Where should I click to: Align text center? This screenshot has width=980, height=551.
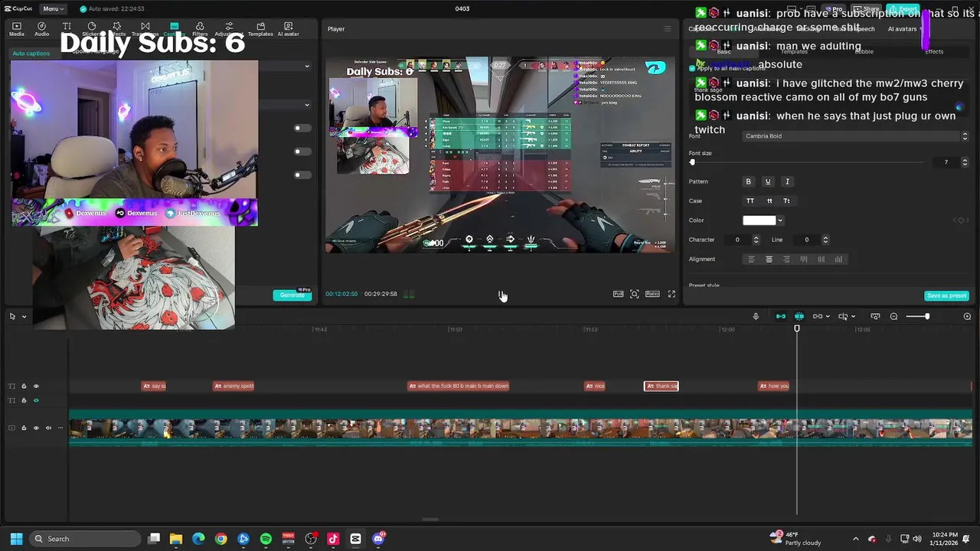point(769,259)
